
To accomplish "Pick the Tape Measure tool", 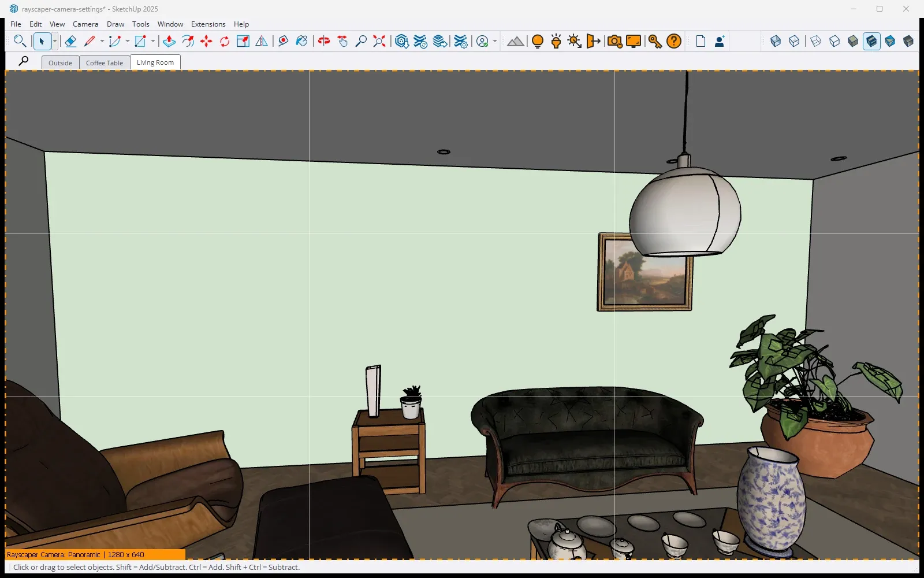I will pyautogui.click(x=283, y=41).
